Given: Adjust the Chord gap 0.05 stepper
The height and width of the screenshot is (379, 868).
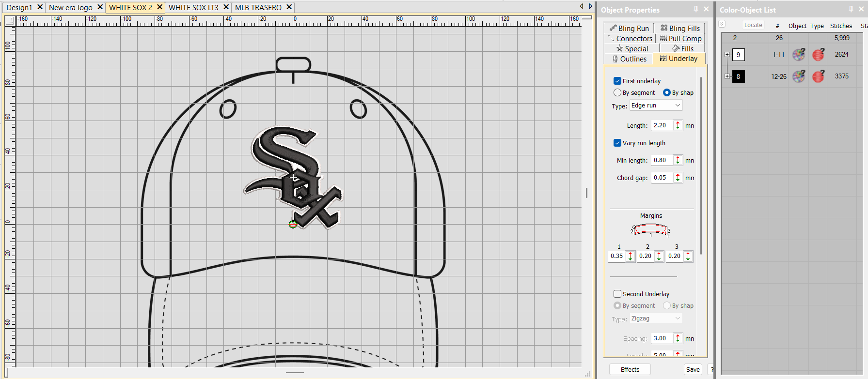Looking at the screenshot, I should [678, 178].
